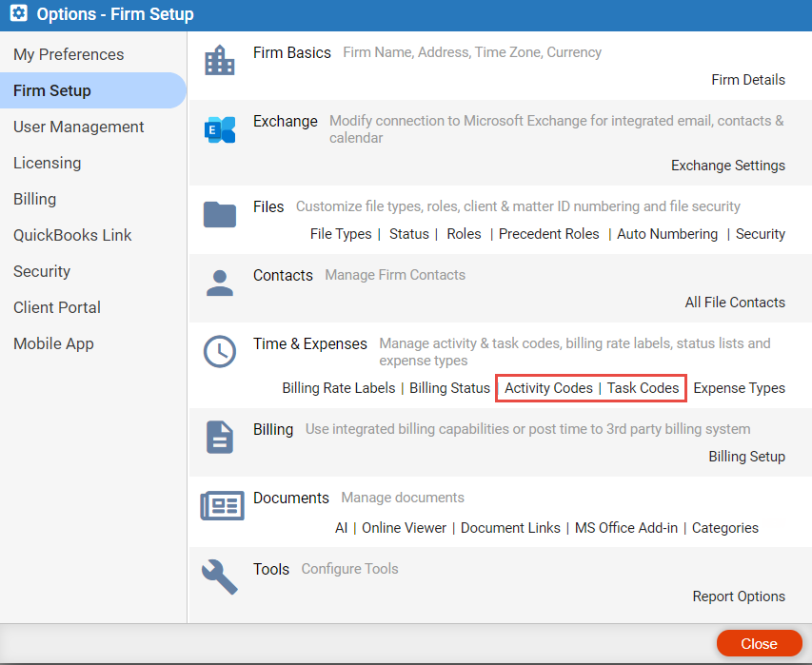Image resolution: width=812 pixels, height=665 pixels.
Task: Go to the Client Portal section
Action: (57, 307)
